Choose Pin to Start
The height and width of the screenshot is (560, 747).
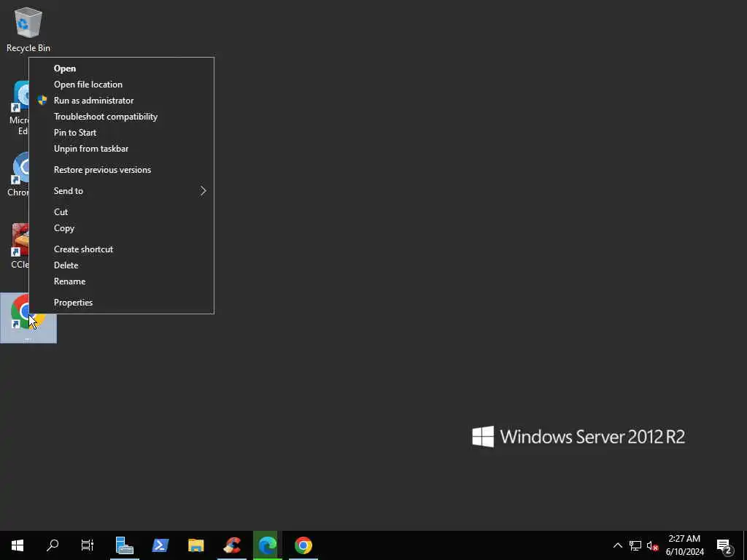(x=122, y=133)
